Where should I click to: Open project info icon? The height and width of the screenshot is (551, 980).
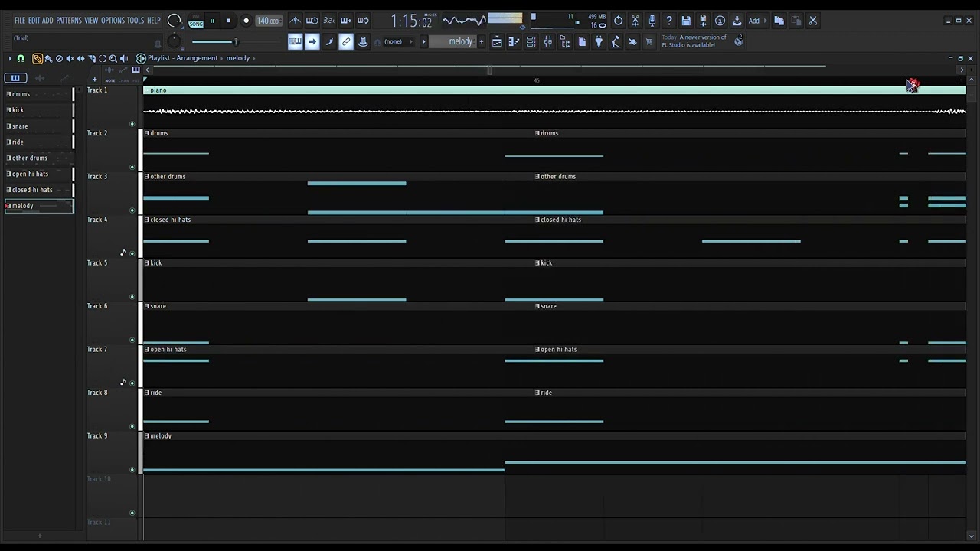pos(720,21)
